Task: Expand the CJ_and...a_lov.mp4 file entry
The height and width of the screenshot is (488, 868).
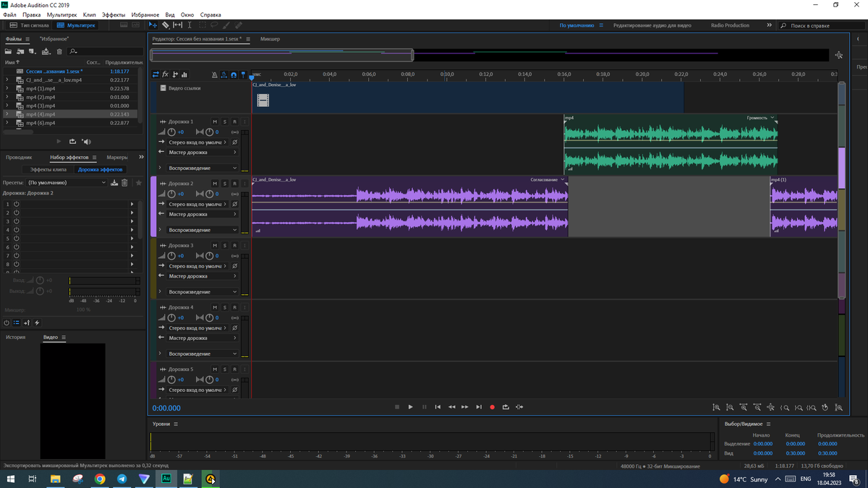Action: (x=7, y=80)
